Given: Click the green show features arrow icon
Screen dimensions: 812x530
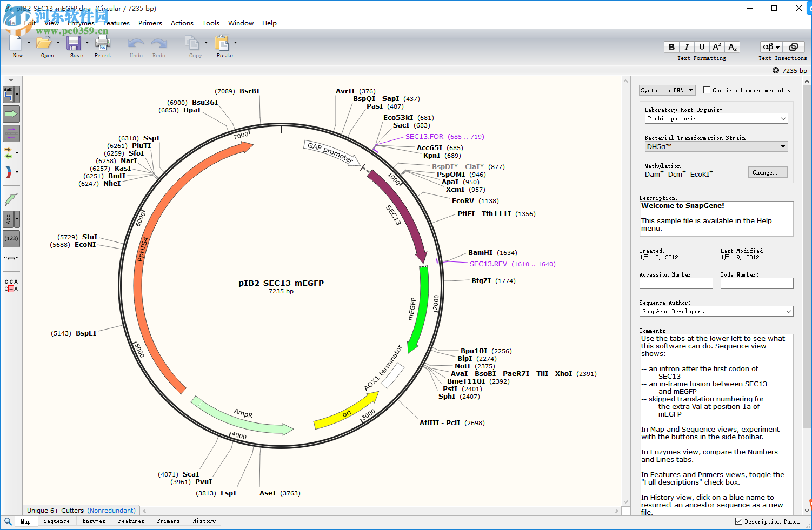Looking at the screenshot, I should coord(11,114).
